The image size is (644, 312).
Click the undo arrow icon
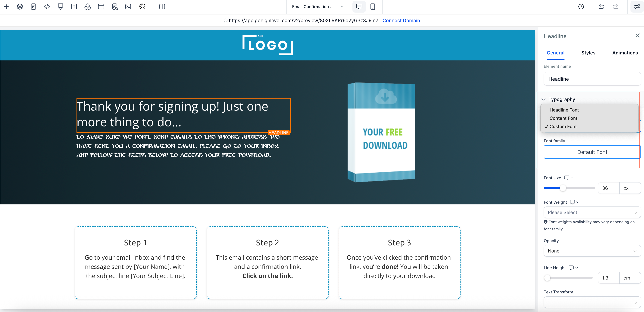pos(602,7)
